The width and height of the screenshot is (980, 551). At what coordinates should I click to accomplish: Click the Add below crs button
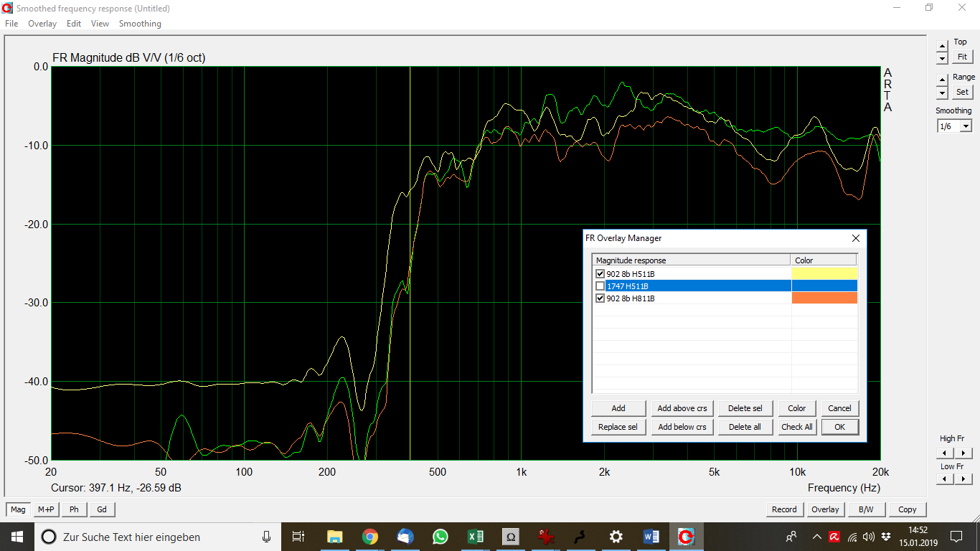coord(682,427)
